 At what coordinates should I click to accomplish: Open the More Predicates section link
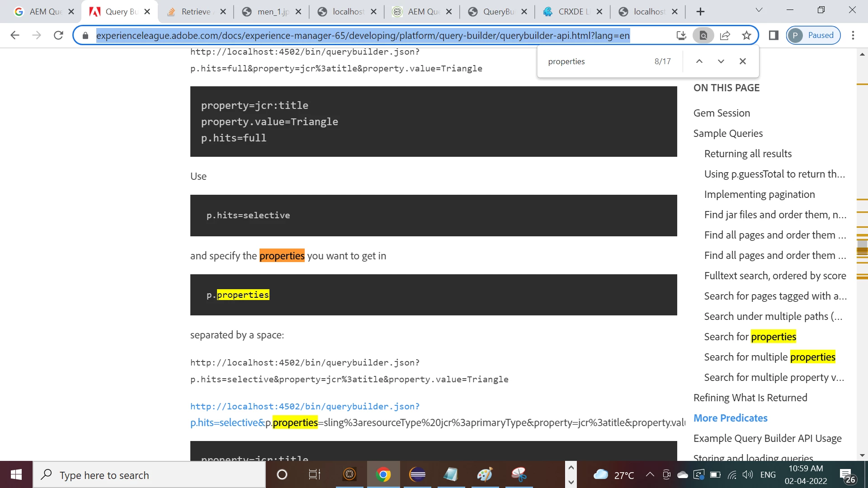point(730,418)
